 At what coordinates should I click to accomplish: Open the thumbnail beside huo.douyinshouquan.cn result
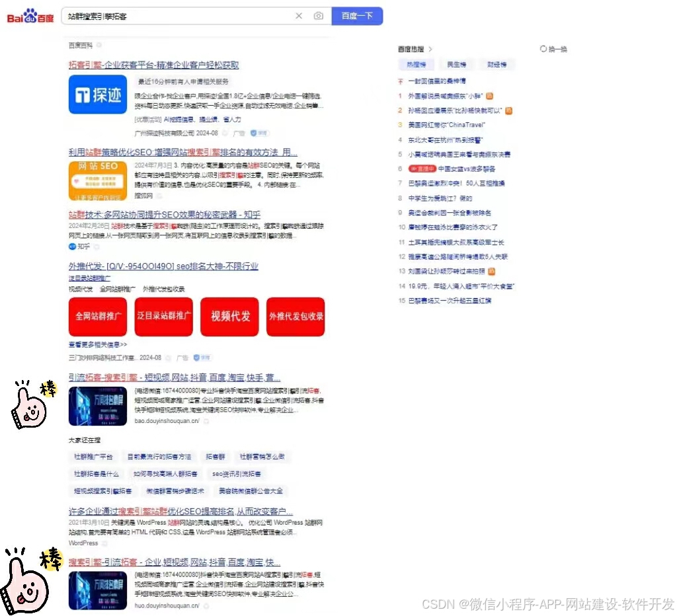click(98, 590)
